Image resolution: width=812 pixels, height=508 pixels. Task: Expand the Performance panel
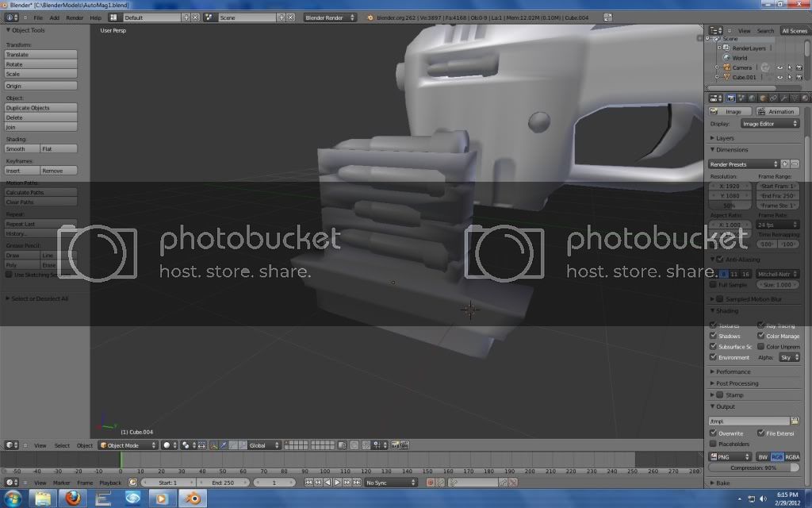pos(733,371)
